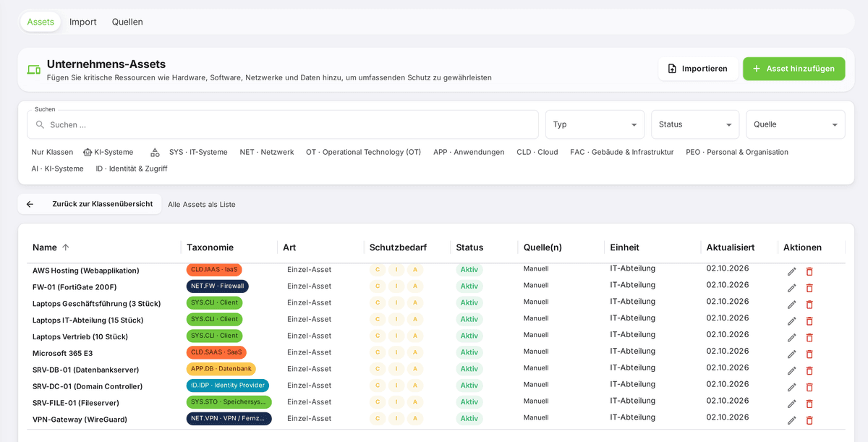Filter by APP · Anwendungen

(469, 152)
